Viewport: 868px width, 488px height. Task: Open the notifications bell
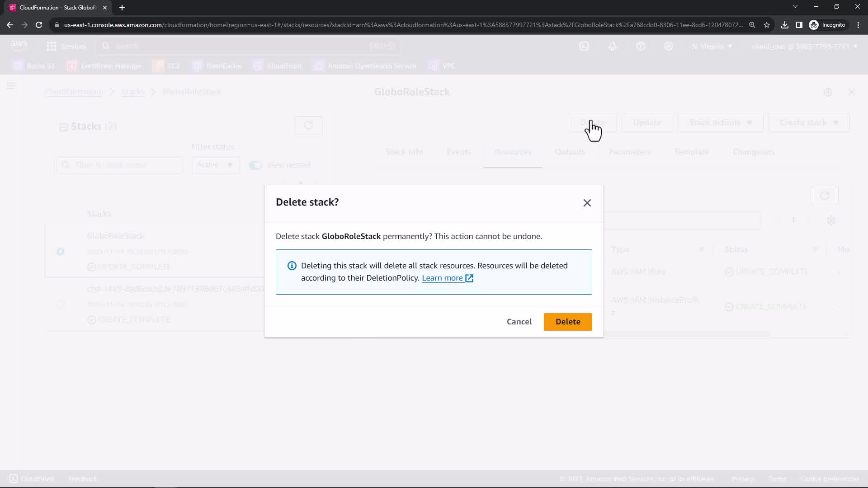(x=612, y=46)
